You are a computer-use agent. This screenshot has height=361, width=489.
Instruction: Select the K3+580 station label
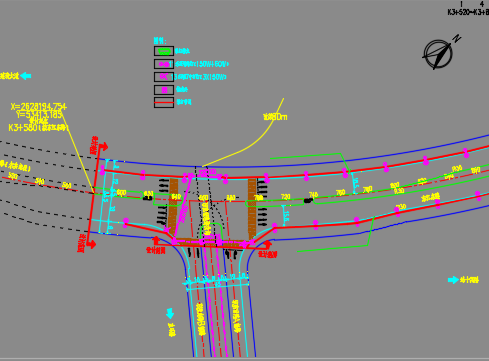(x=38, y=127)
